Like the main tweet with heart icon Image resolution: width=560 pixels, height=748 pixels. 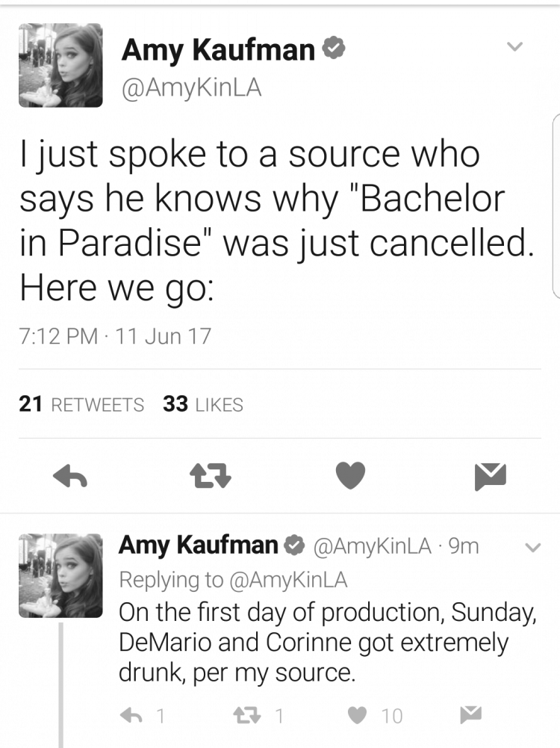(x=350, y=475)
